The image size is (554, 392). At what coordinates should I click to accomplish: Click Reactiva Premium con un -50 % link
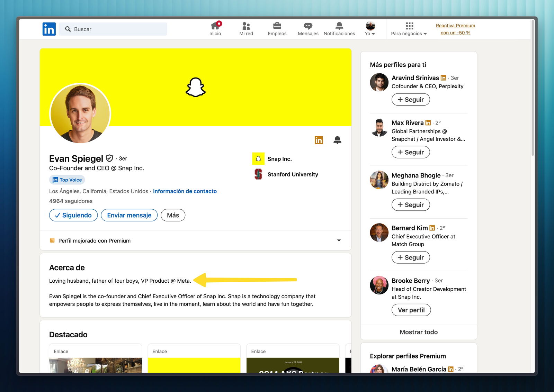coord(455,29)
